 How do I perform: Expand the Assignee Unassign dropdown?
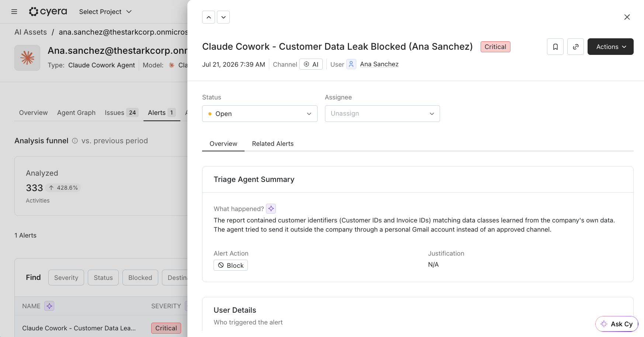[382, 114]
